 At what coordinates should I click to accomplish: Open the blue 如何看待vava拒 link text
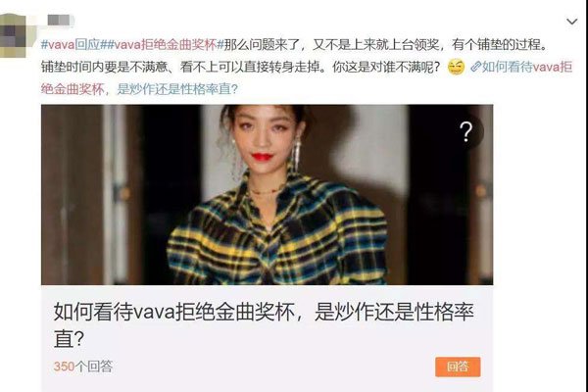click(527, 67)
